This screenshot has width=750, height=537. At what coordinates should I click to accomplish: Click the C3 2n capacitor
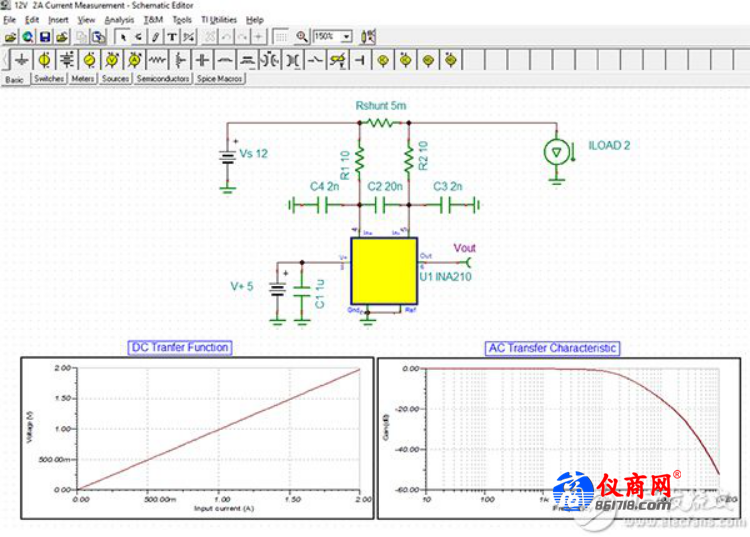point(445,206)
